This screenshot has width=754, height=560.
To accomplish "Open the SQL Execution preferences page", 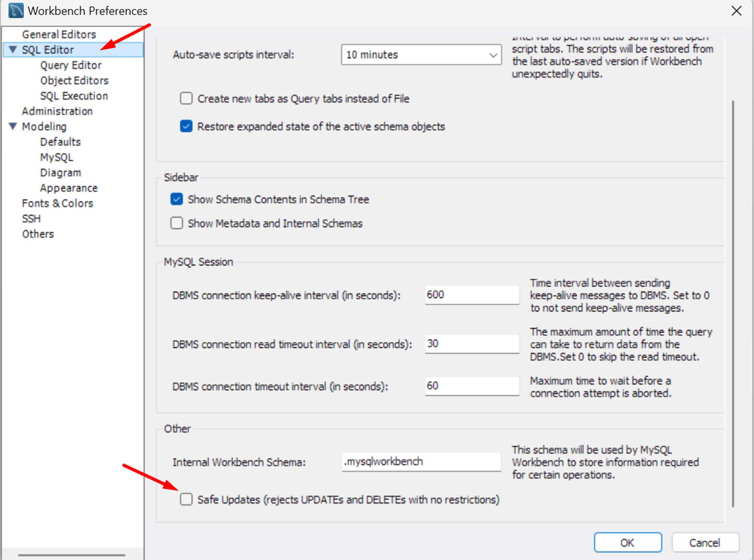I will (x=74, y=96).
